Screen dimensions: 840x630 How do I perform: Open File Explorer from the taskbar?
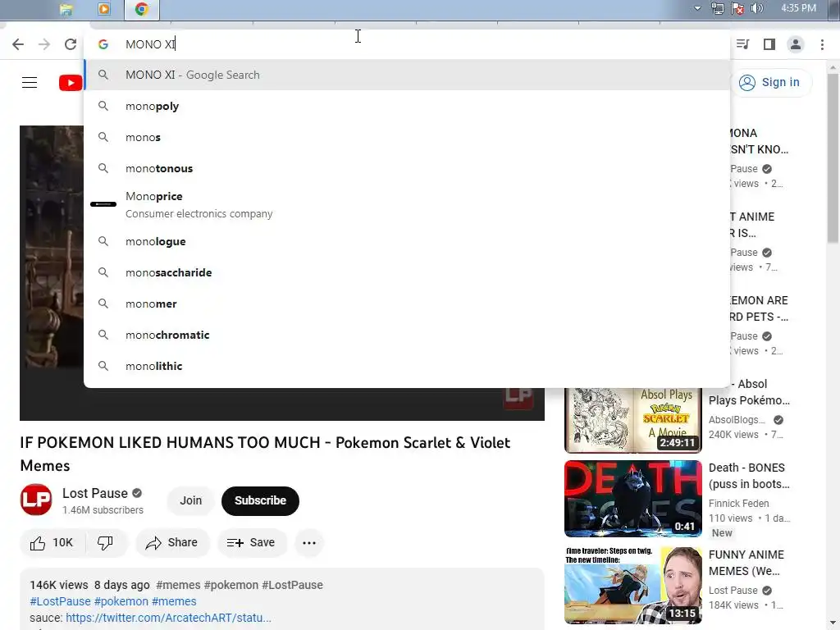pyautogui.click(x=66, y=9)
